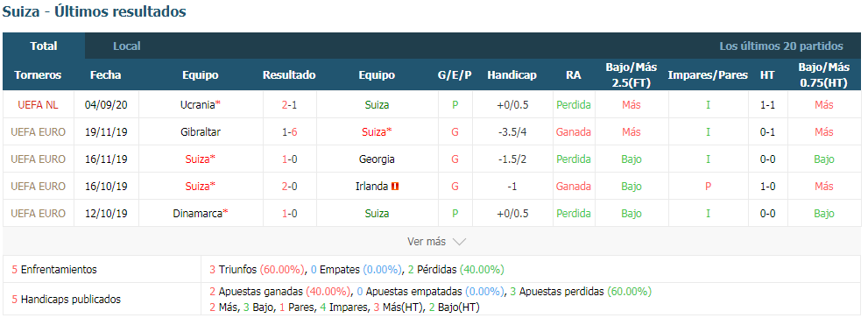This screenshot has height=318, width=868.
Task: Open the Gibraltar team link
Action: point(201,132)
